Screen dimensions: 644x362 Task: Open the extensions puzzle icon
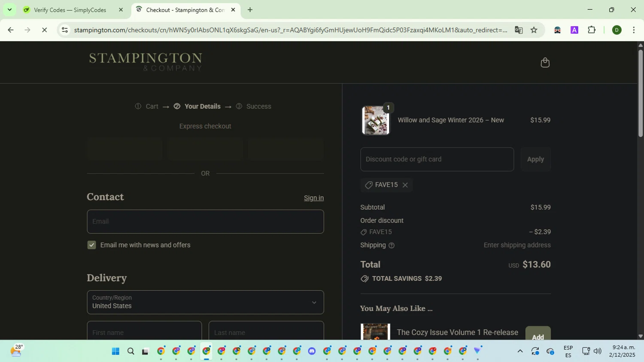pyautogui.click(x=592, y=30)
